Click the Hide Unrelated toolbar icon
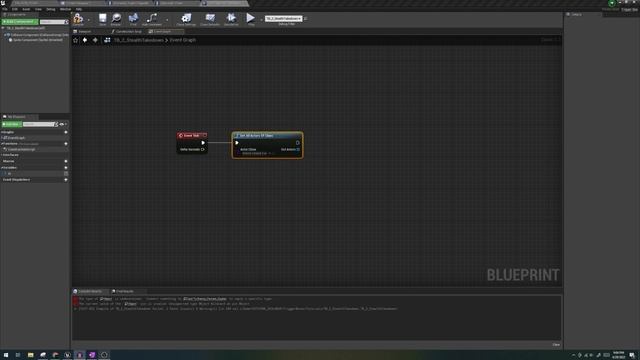The width and height of the screenshot is (640, 360). click(151, 19)
